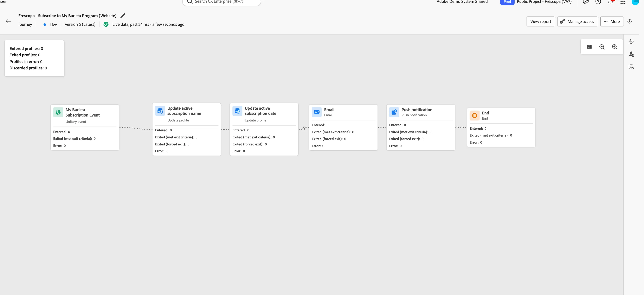
Task: Open the clock check icon in right rail
Action: coord(631,67)
